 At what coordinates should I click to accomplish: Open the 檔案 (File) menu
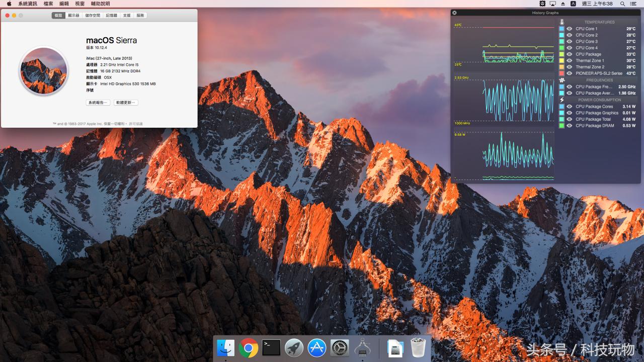coord(48,4)
